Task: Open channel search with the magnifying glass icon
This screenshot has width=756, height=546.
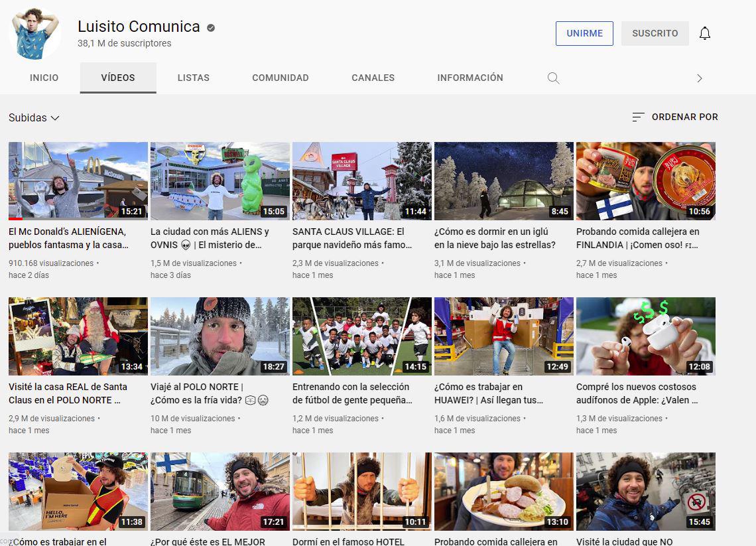Action: [553, 78]
